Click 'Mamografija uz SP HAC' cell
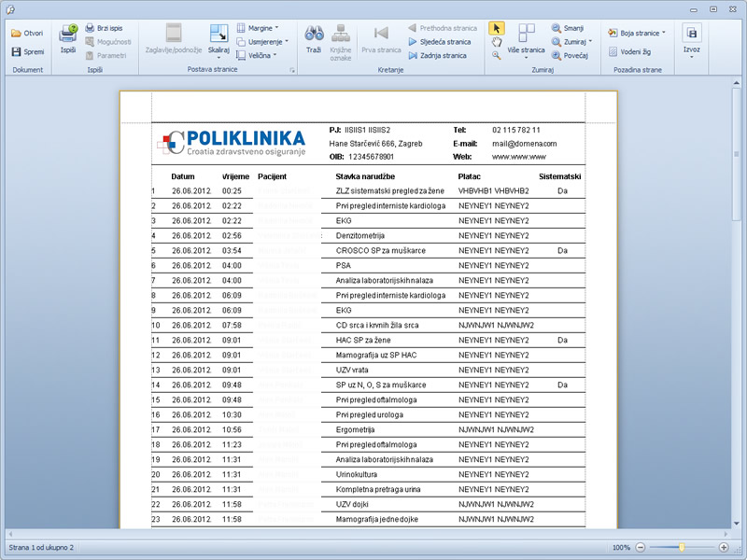This screenshot has width=747, height=560. click(376, 356)
